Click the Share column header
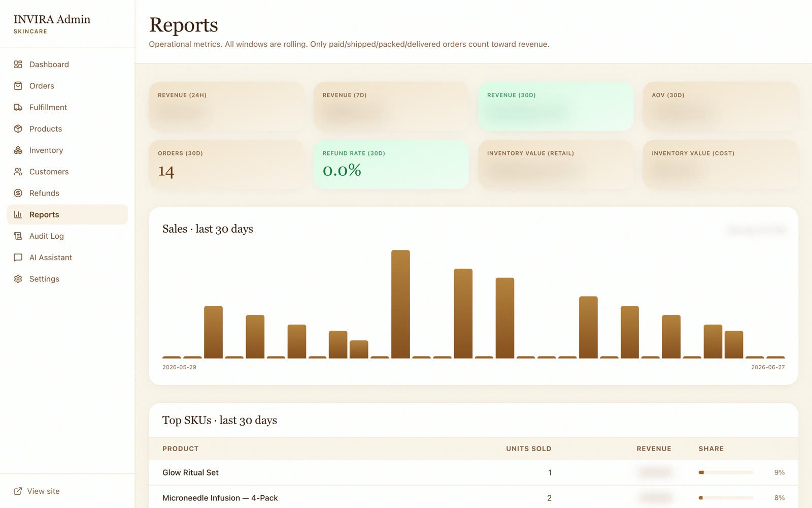The image size is (812, 508). pos(711,449)
